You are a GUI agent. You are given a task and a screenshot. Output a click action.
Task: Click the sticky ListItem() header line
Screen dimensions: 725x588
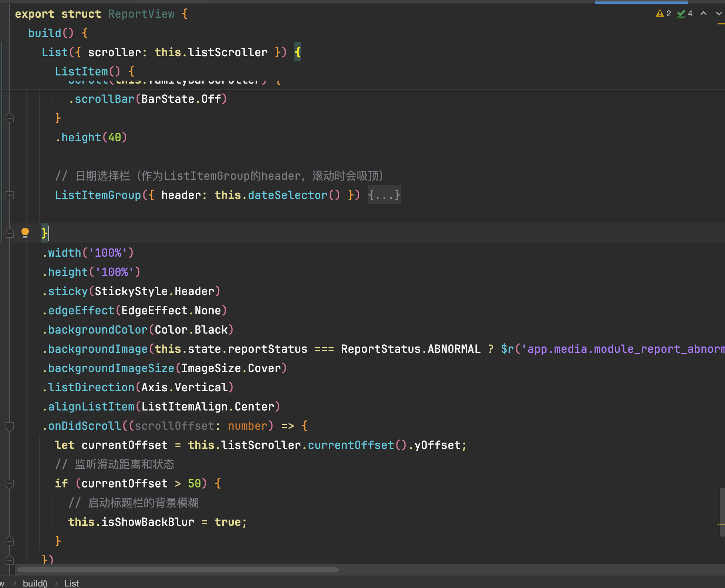(x=95, y=71)
